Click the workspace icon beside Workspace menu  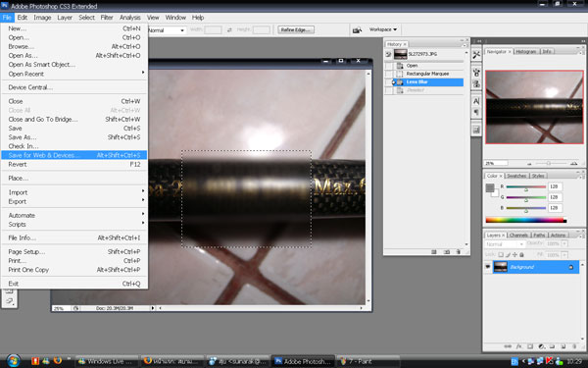[358, 29]
